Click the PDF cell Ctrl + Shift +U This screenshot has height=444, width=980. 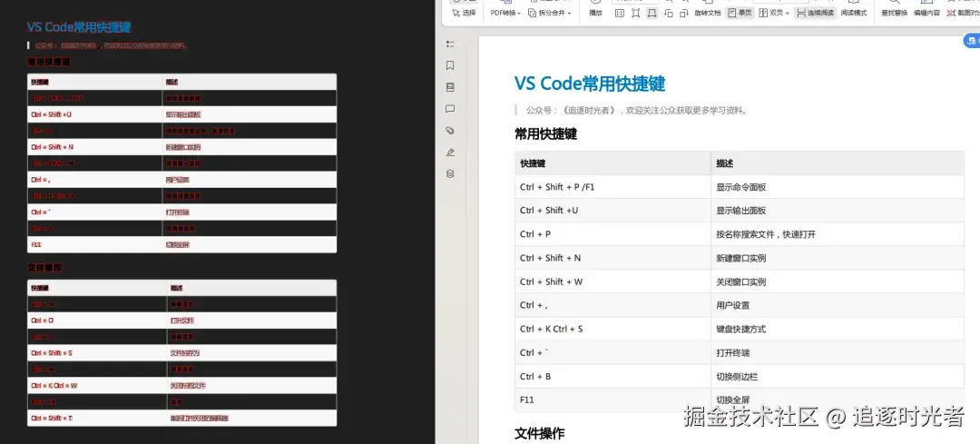612,211
